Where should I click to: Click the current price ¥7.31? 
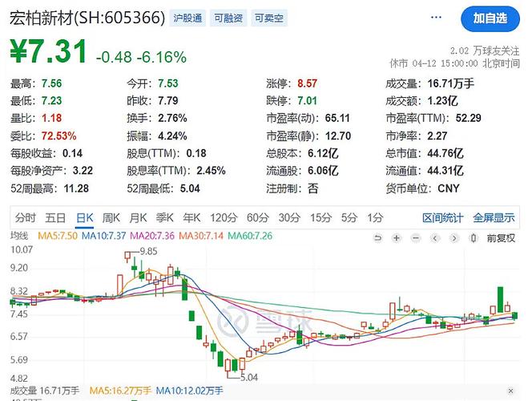click(48, 51)
